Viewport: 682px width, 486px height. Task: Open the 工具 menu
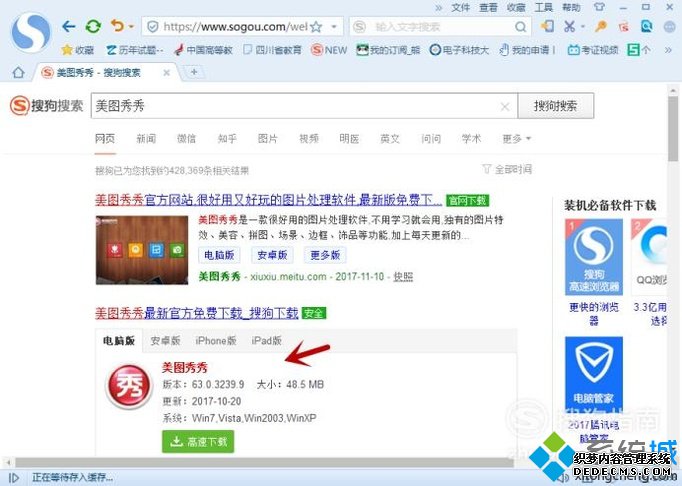click(544, 7)
